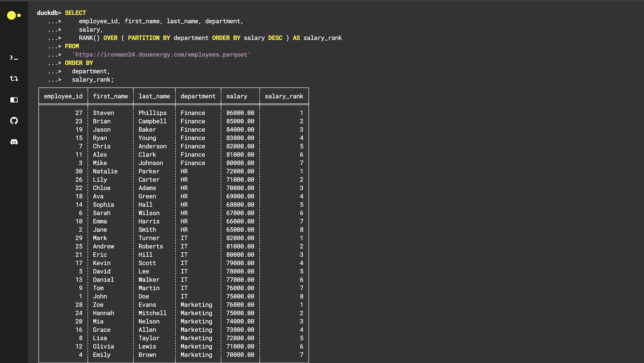Click last name Taylor

point(149,338)
